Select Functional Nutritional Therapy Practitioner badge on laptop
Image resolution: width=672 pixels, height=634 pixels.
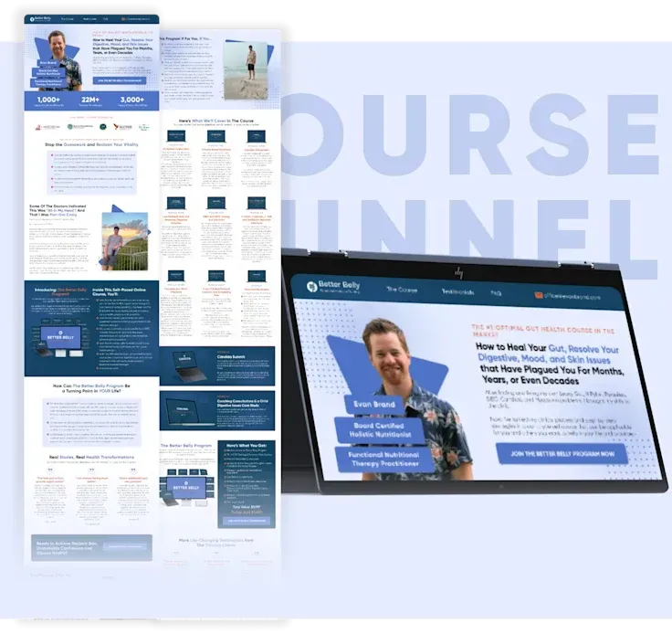coord(384,460)
